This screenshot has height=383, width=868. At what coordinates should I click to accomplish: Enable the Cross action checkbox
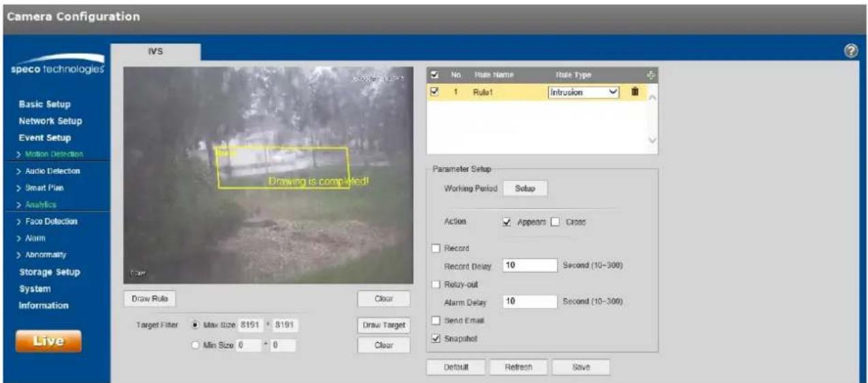pos(555,222)
